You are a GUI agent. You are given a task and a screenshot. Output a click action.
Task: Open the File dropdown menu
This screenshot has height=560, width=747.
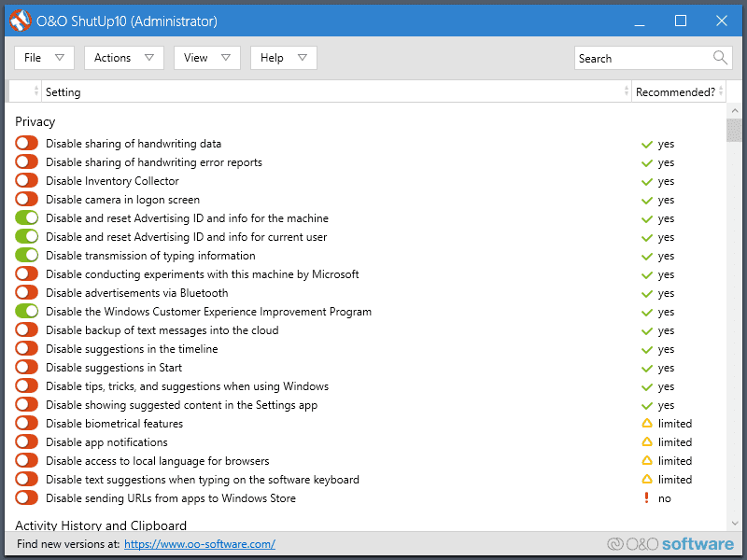tap(44, 58)
